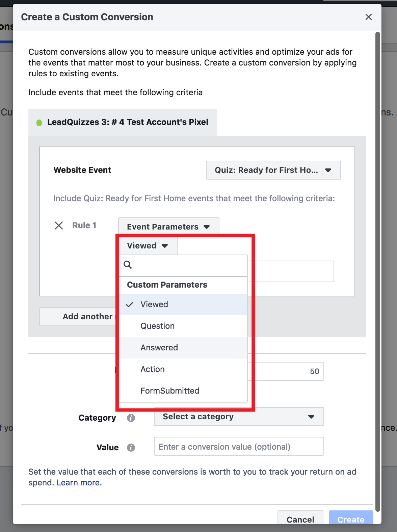397x532 pixels.
Task: Choose Answered from Custom Parameters list
Action: 183,348
